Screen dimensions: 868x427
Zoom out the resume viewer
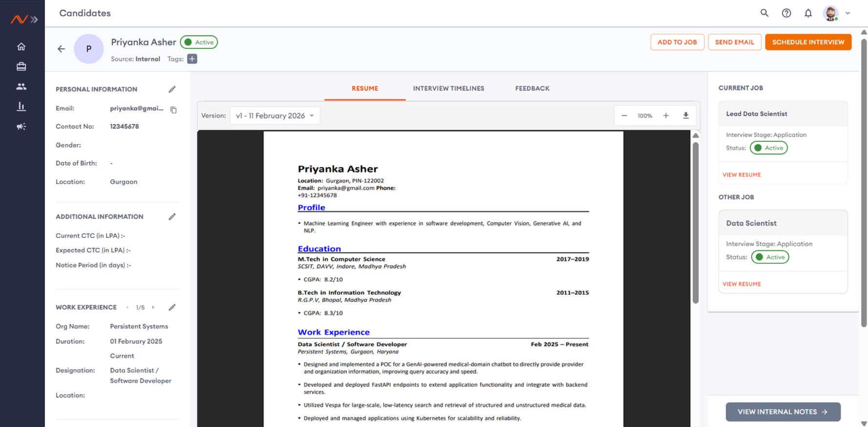(x=624, y=116)
